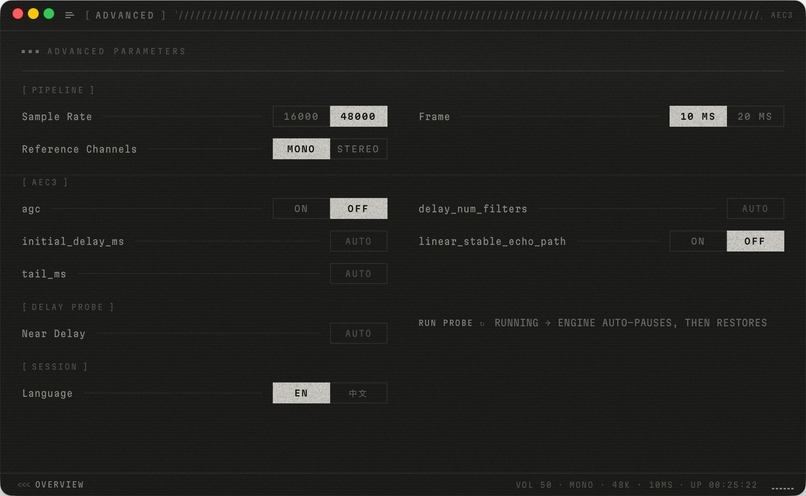
Task: Click initial_delay_ms AUTO field
Action: (358, 241)
